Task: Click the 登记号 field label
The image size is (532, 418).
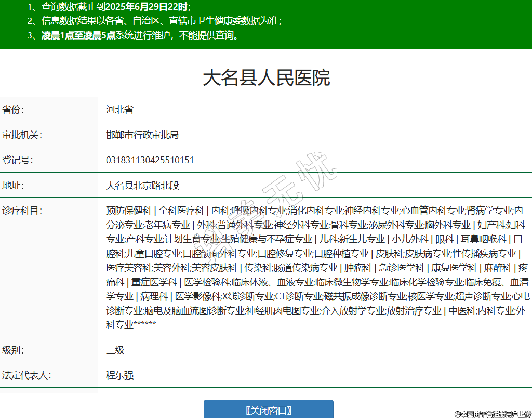Action: pyautogui.click(x=18, y=160)
